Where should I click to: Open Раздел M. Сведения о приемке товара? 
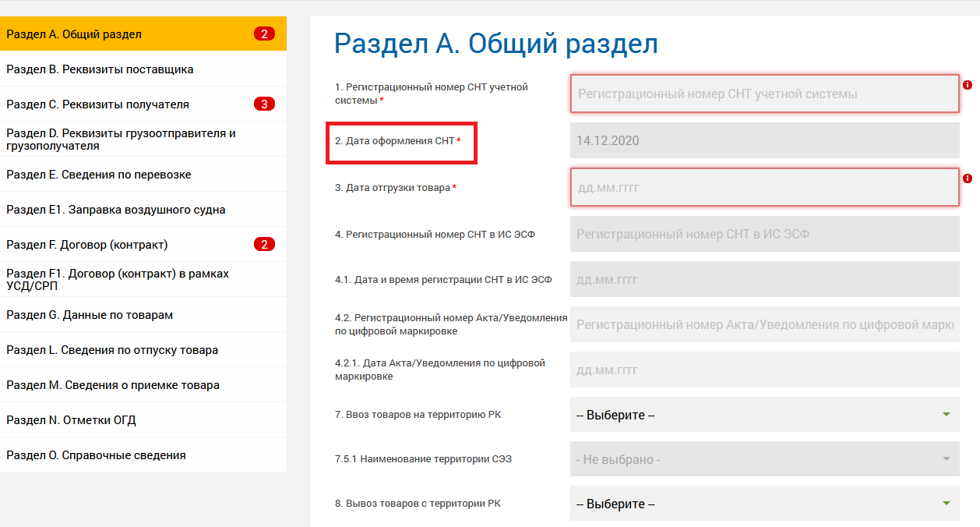point(143,385)
